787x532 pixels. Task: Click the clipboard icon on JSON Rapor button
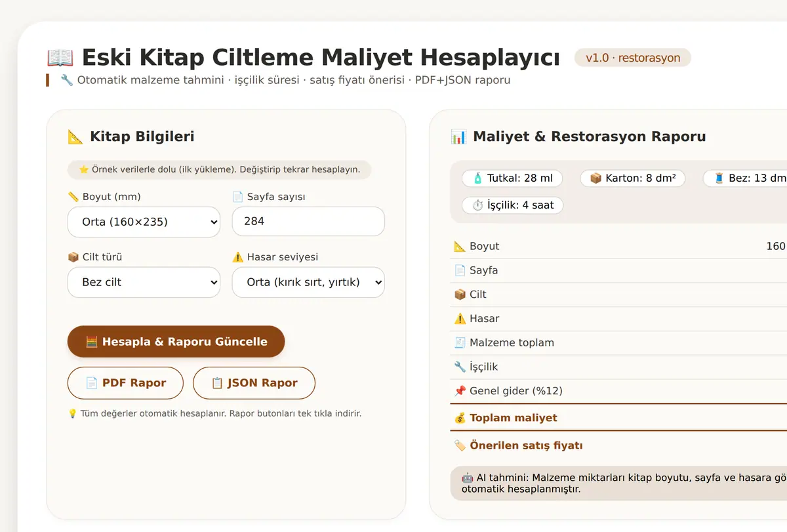[x=217, y=383]
